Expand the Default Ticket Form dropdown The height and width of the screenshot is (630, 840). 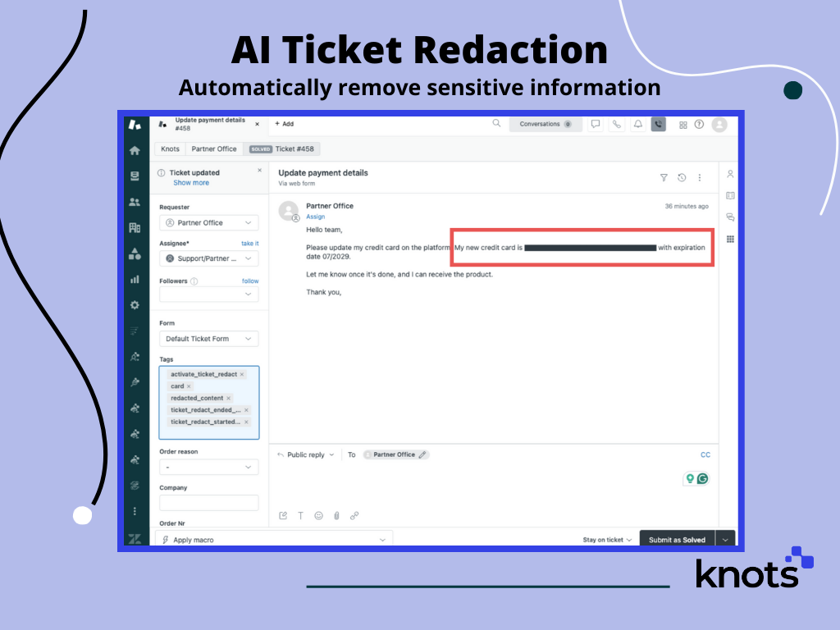point(209,338)
